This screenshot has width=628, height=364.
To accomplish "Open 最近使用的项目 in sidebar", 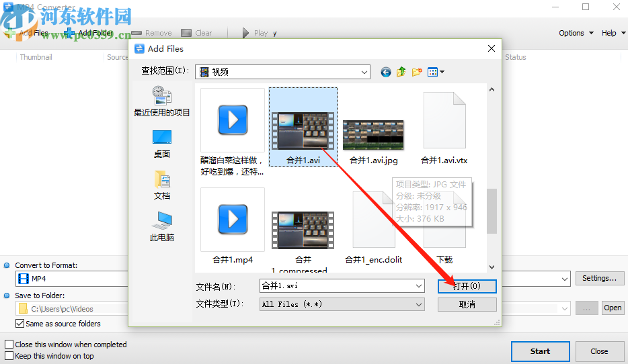I will pyautogui.click(x=162, y=101).
